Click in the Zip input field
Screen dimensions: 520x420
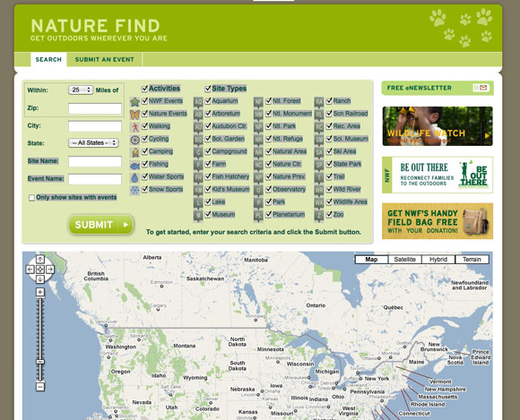click(x=95, y=108)
